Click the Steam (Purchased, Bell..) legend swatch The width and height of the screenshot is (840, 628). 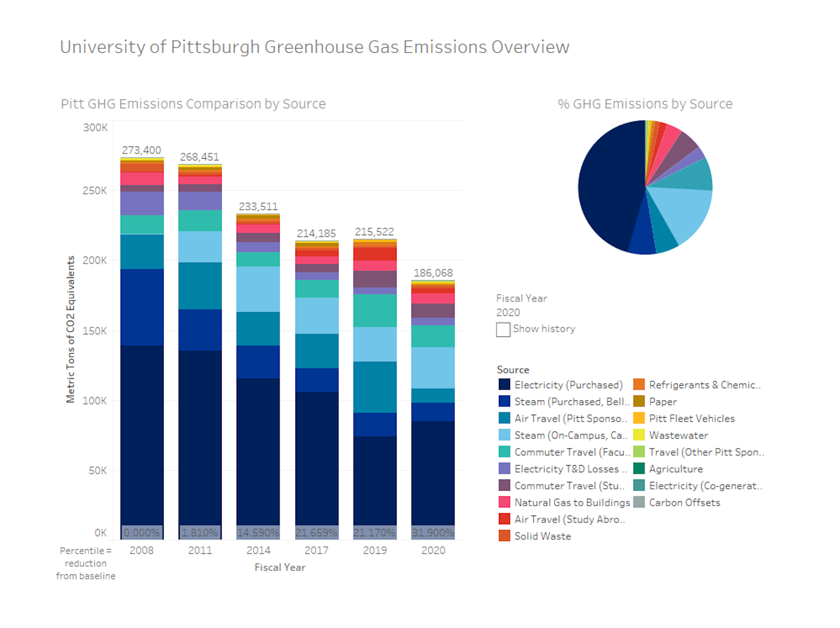pyautogui.click(x=504, y=401)
